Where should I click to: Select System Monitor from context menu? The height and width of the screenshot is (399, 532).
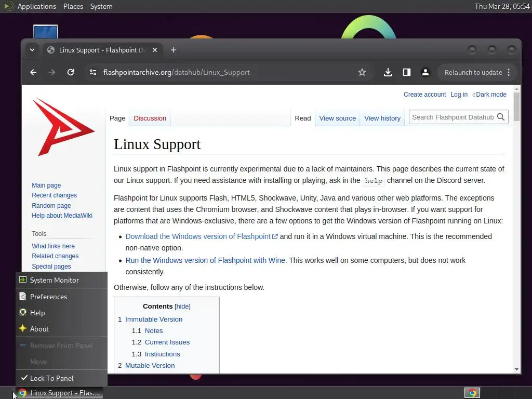pyautogui.click(x=61, y=280)
